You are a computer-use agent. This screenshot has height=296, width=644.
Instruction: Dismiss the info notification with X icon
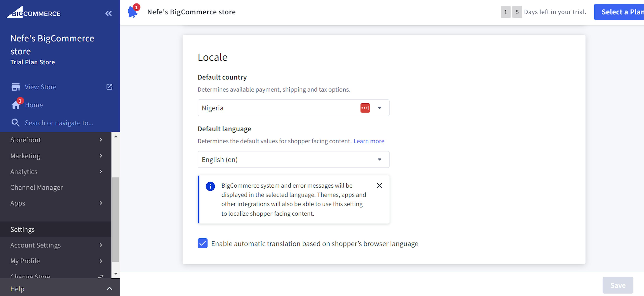pos(379,186)
